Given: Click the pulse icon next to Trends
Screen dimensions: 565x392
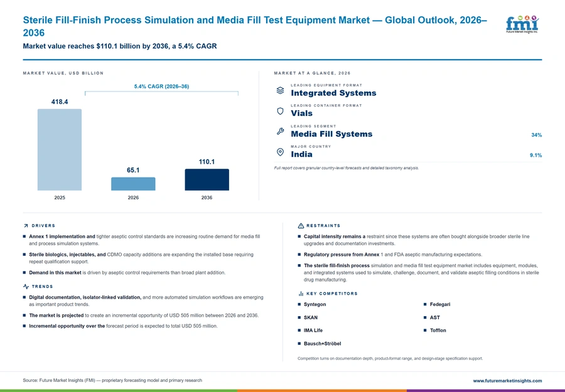Looking at the screenshot, I should [x=26, y=287].
